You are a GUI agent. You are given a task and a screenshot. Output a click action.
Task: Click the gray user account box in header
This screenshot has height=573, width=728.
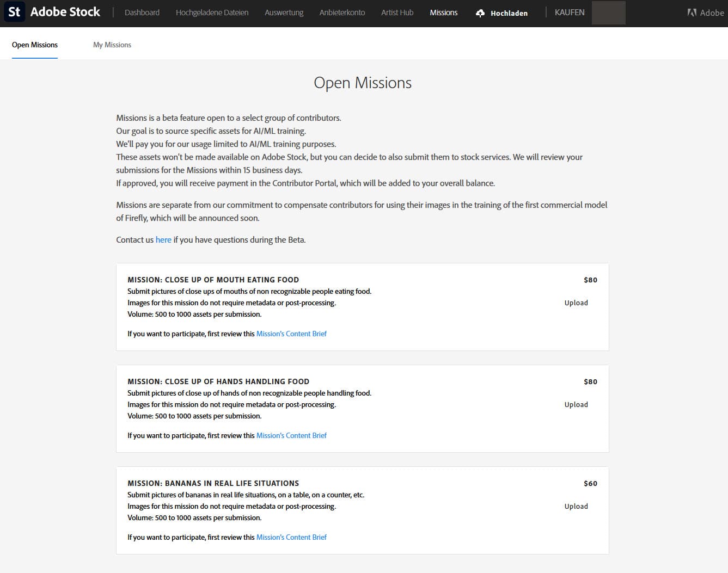coord(608,13)
